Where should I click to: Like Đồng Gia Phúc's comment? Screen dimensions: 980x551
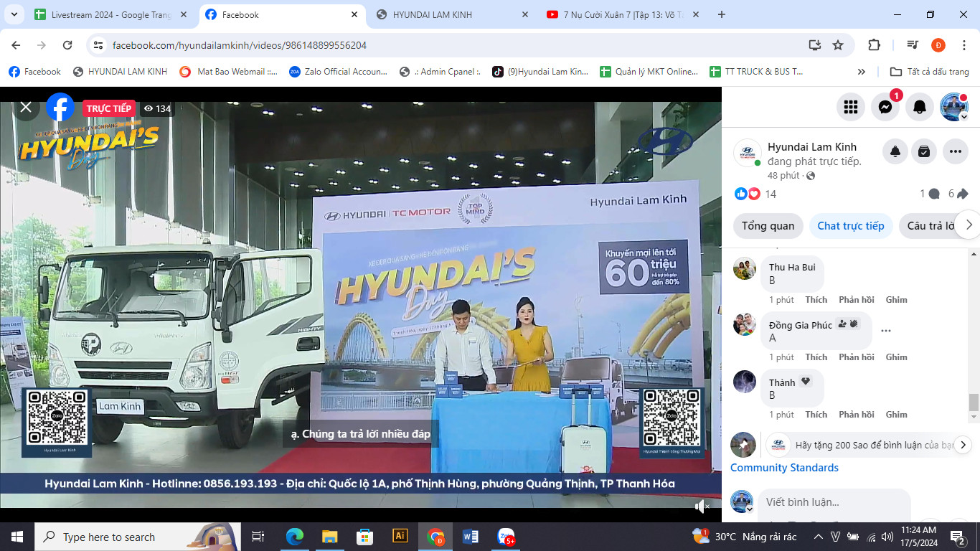pyautogui.click(x=816, y=357)
